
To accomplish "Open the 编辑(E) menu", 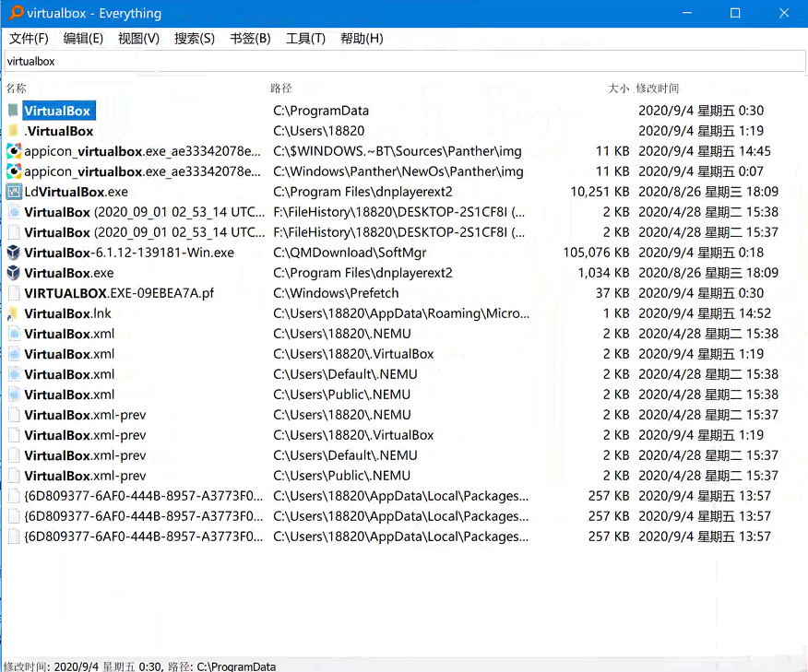I will click(x=84, y=39).
